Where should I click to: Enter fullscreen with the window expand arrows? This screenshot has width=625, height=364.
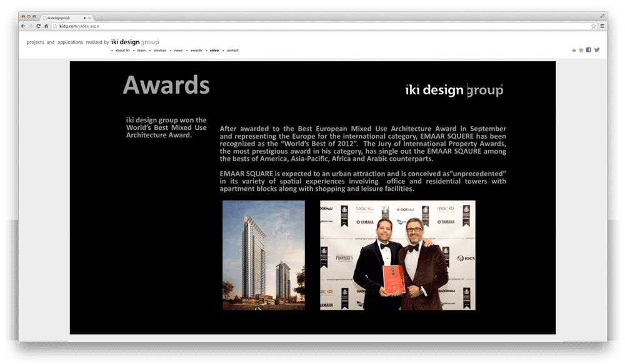[602, 16]
